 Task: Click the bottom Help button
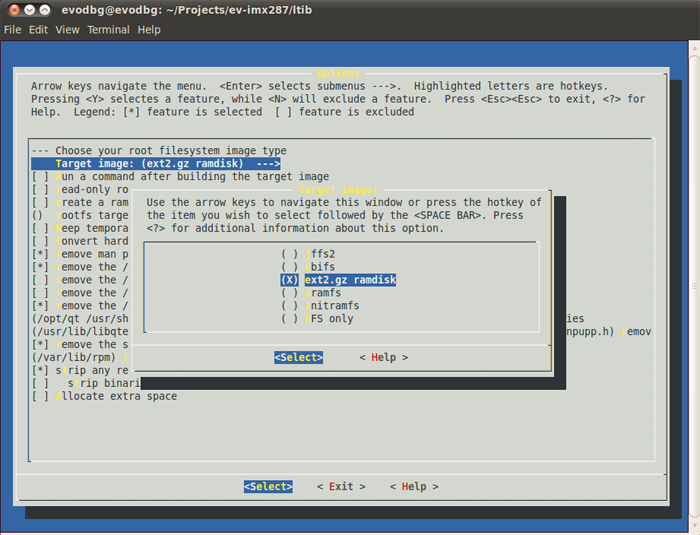click(x=413, y=486)
